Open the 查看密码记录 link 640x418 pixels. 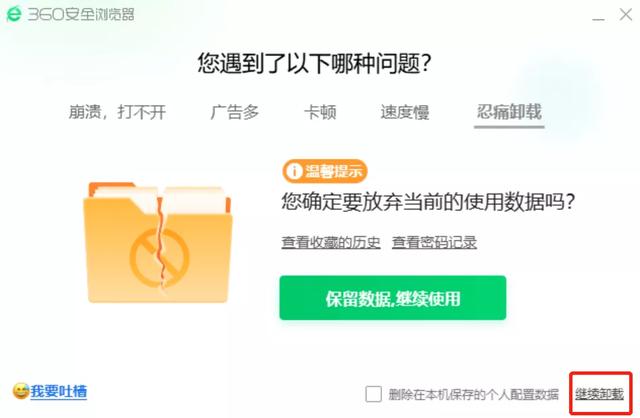(x=434, y=242)
